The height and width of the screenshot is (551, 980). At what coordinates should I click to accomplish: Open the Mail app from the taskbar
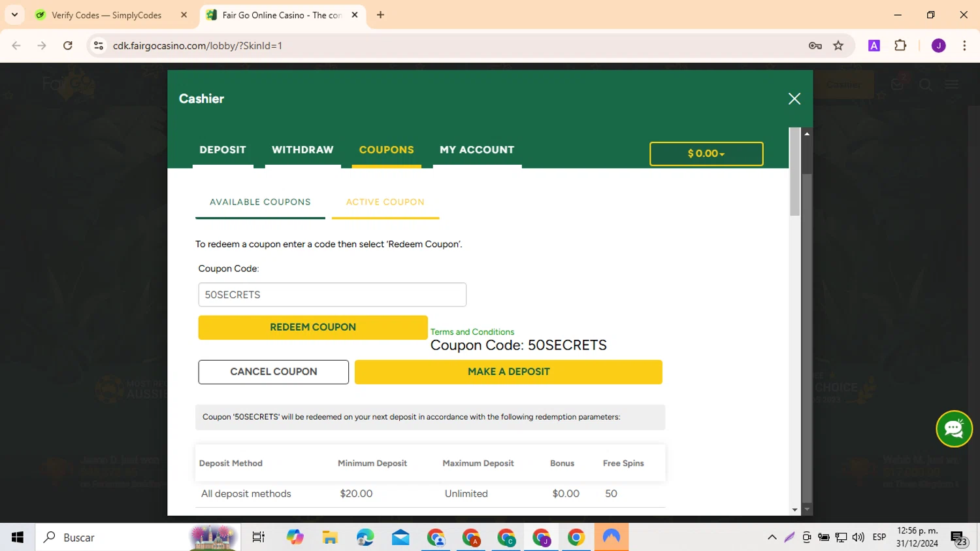(x=400, y=537)
